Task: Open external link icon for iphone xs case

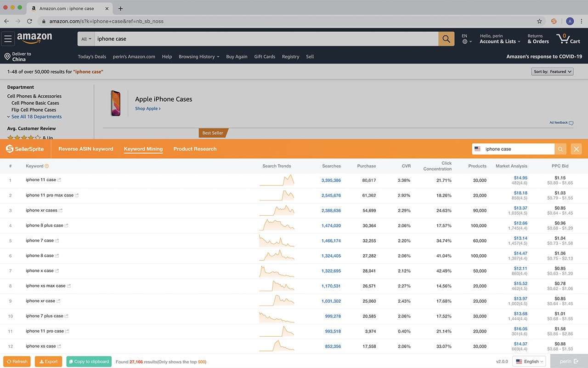Action: click(59, 346)
